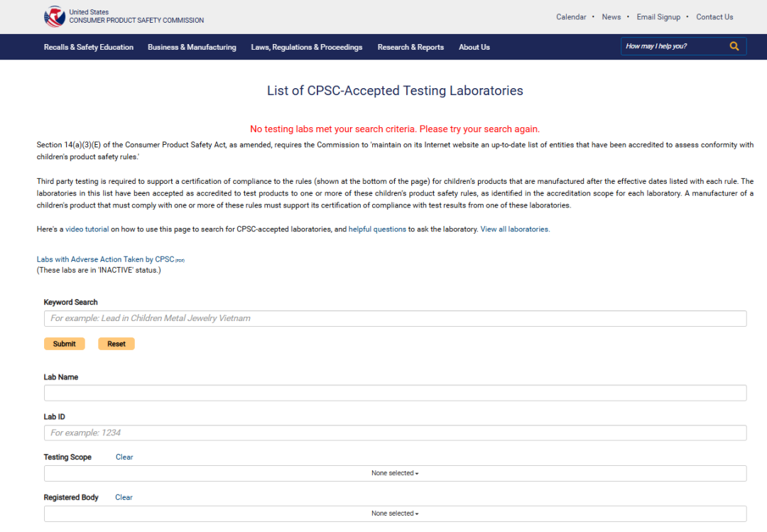Click the Reset button

coord(116,344)
